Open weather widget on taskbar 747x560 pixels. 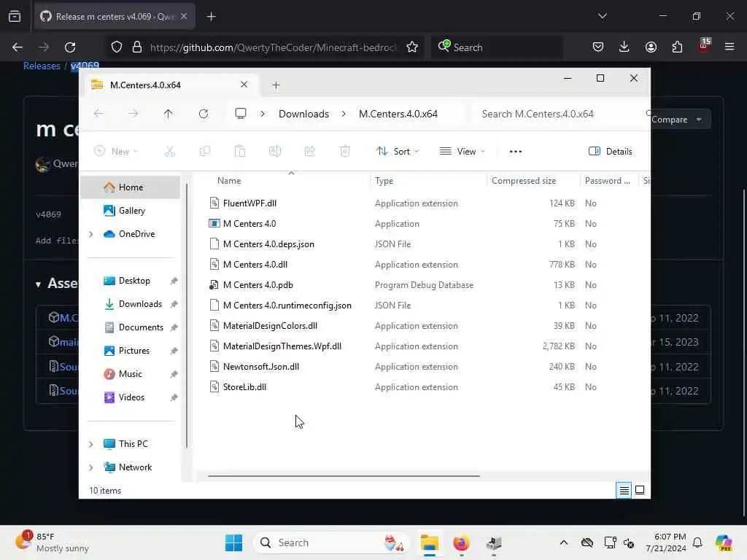pyautogui.click(x=53, y=542)
